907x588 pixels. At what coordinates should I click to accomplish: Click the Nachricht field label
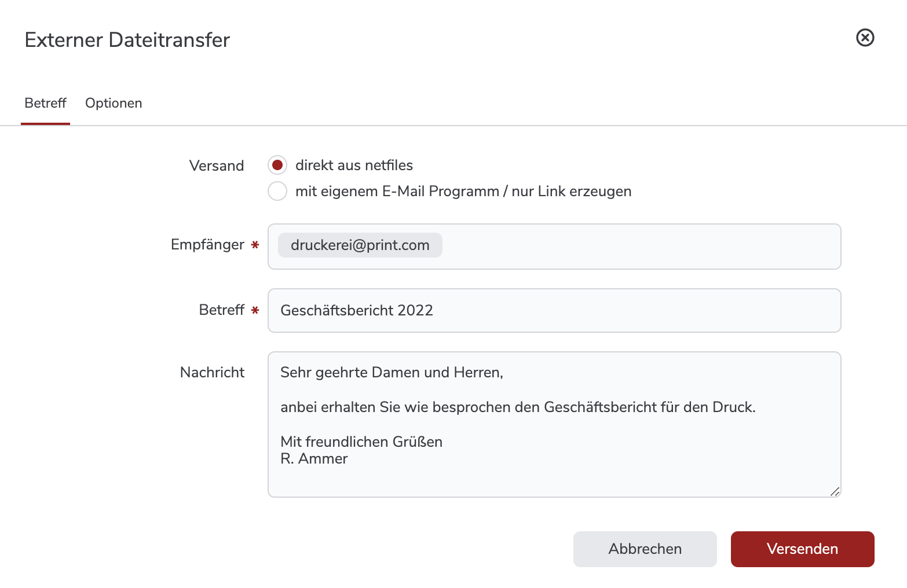click(x=212, y=372)
